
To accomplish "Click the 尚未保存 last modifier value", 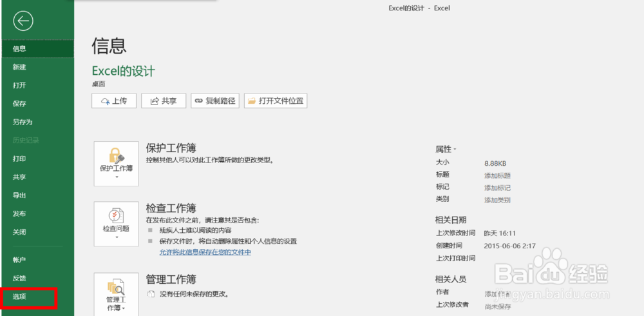I will [497, 306].
